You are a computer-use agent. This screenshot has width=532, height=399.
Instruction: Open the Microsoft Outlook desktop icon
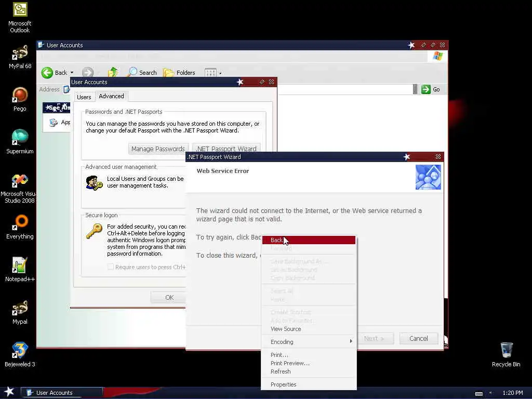(x=20, y=18)
